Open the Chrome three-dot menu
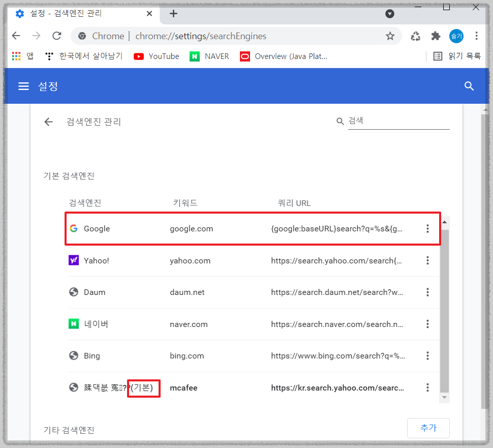This screenshot has height=448, width=493. click(x=476, y=36)
